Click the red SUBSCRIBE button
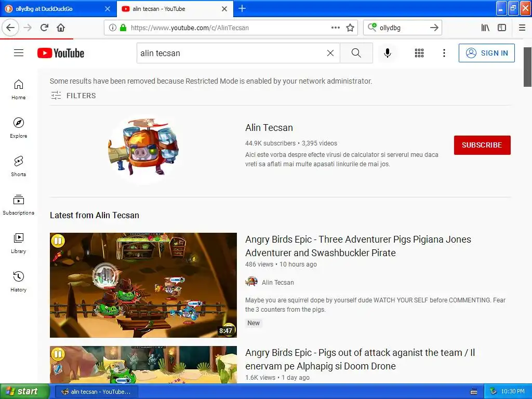The width and height of the screenshot is (532, 399). tap(482, 145)
